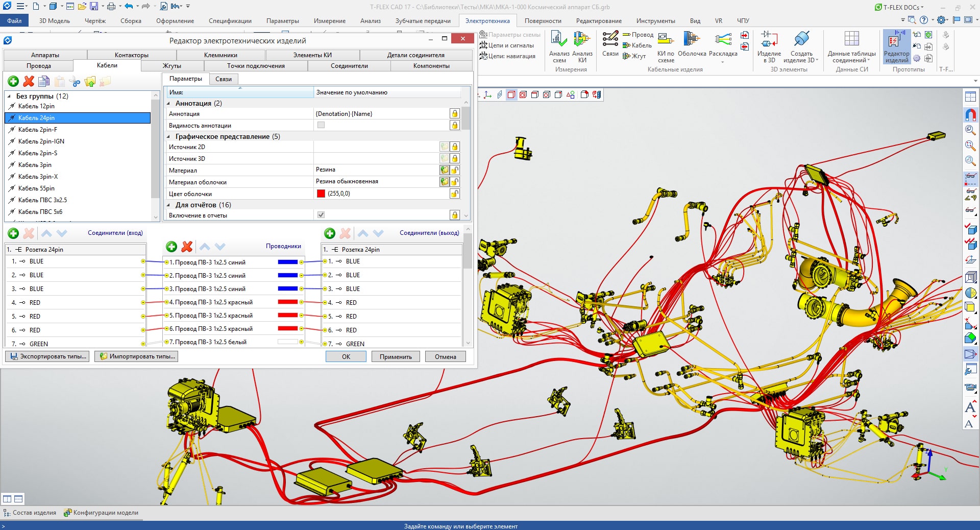Screen dimensions: 980x530
Task: Toggle the lock in Источник 3D row
Action: (x=455, y=159)
